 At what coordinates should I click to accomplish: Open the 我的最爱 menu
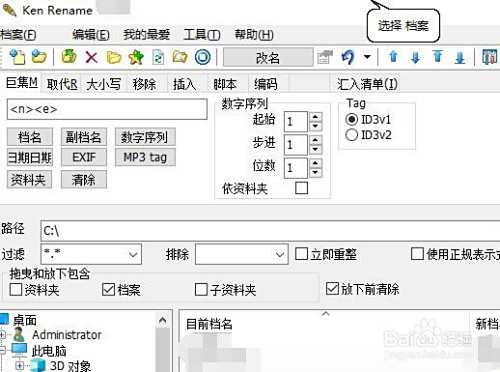(x=147, y=35)
